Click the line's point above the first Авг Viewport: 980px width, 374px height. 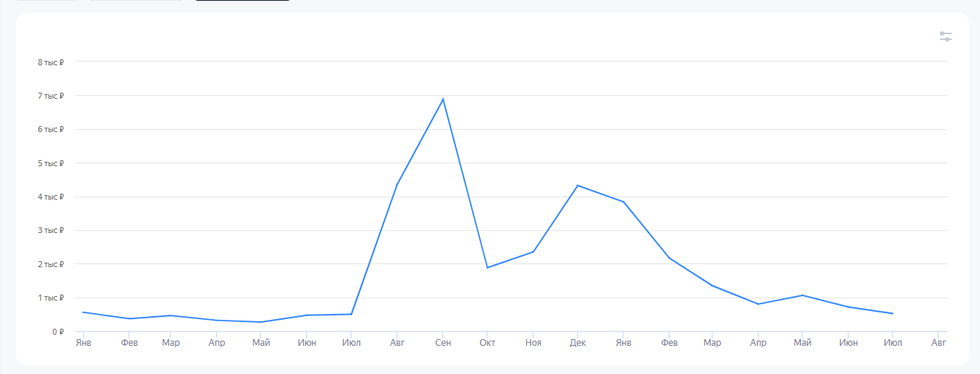coord(397,184)
